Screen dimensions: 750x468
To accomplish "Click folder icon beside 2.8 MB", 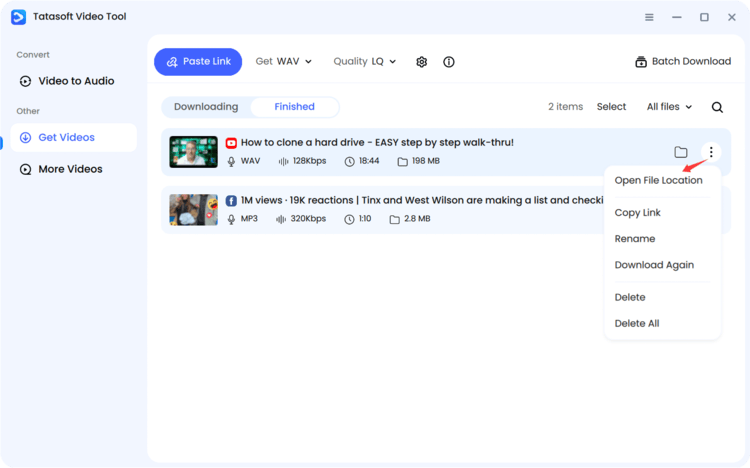I will pos(395,219).
